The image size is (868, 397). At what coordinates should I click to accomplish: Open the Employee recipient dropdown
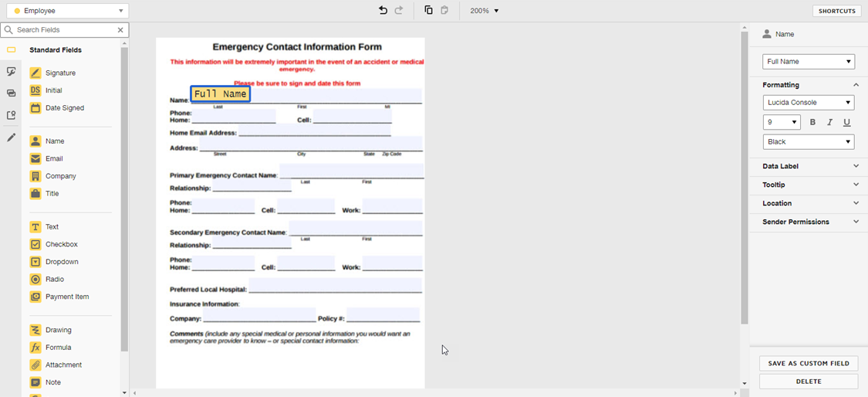point(68,11)
